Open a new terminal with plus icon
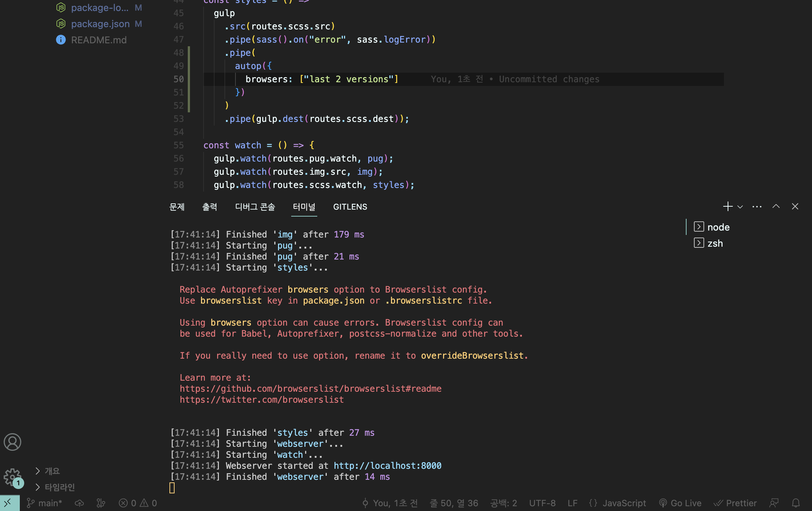Viewport: 812px width, 511px height. [x=728, y=206]
